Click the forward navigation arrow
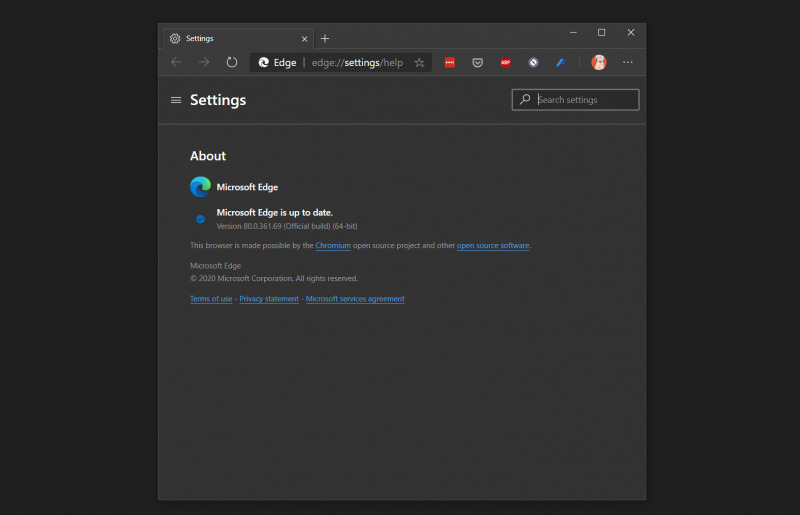800x515 pixels. [204, 62]
